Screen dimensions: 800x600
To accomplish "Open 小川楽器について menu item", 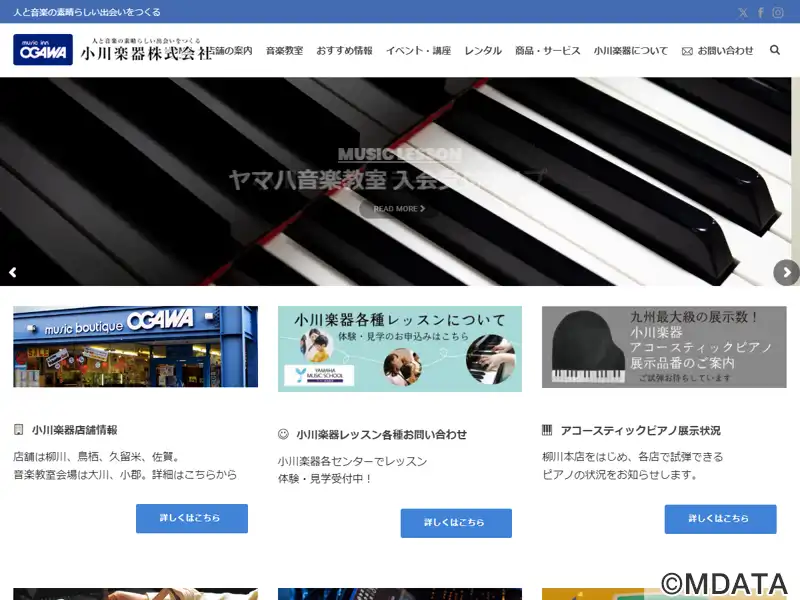I will pyautogui.click(x=630, y=51).
